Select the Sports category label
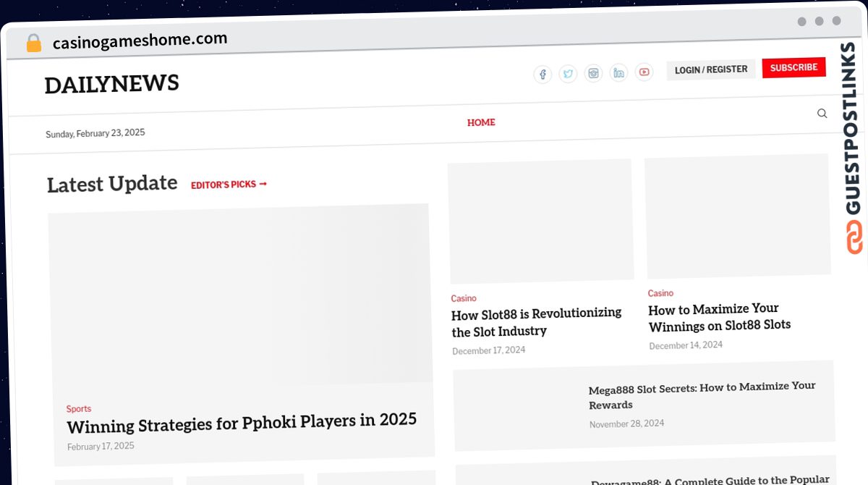 (x=79, y=409)
